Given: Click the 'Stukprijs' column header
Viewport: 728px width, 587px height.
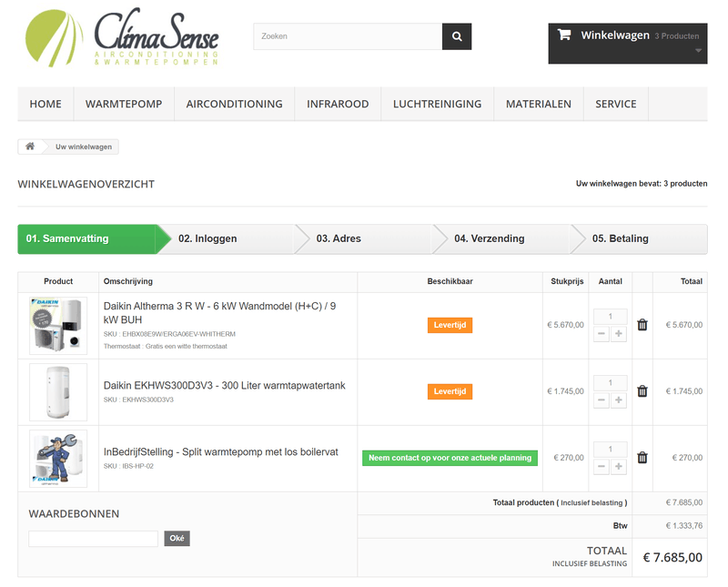Looking at the screenshot, I should (x=567, y=281).
